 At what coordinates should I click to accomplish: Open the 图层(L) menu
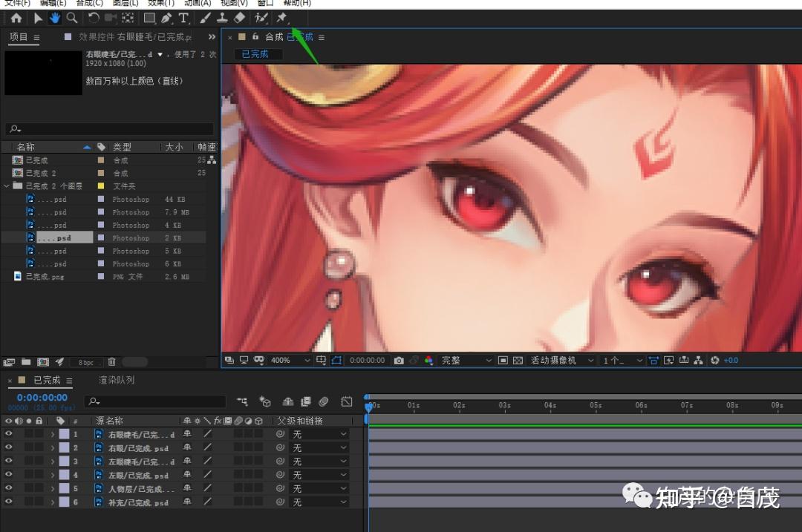(125, 3)
